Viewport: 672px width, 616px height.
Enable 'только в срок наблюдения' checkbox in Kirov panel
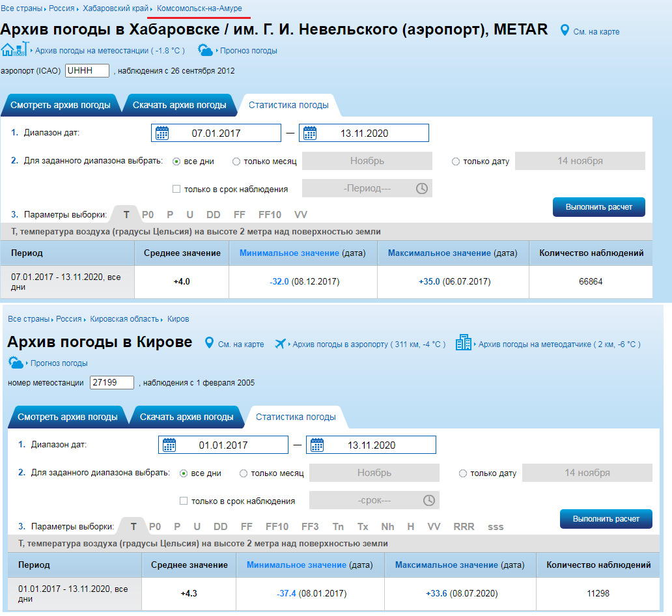[184, 501]
